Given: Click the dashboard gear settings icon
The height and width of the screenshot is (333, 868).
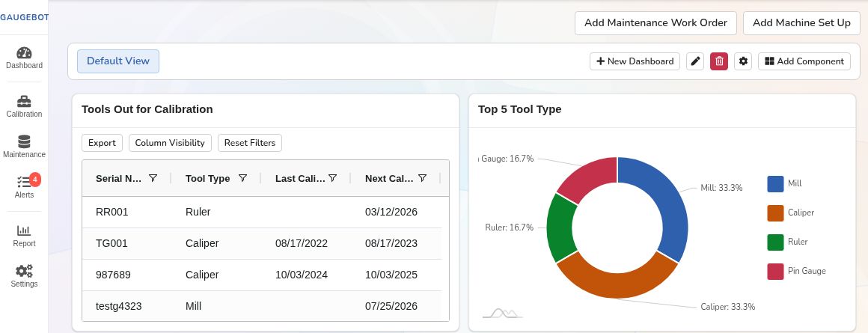Looking at the screenshot, I should [743, 61].
